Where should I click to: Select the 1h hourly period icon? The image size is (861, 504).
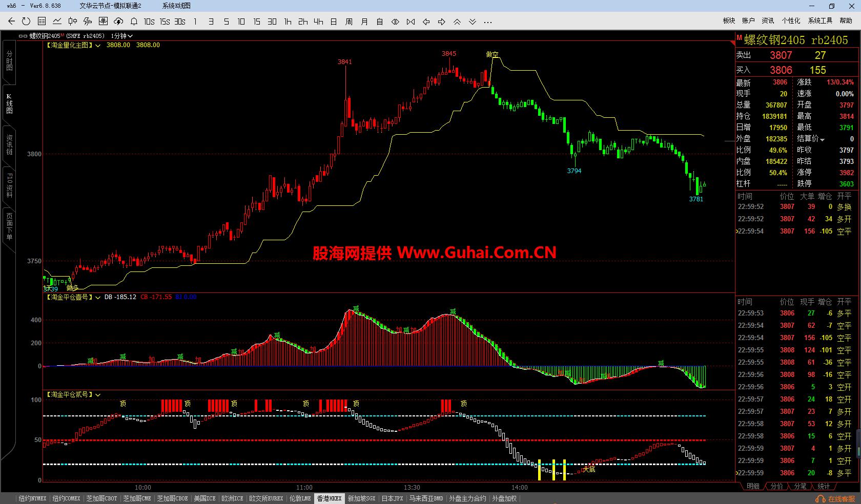coord(287,22)
